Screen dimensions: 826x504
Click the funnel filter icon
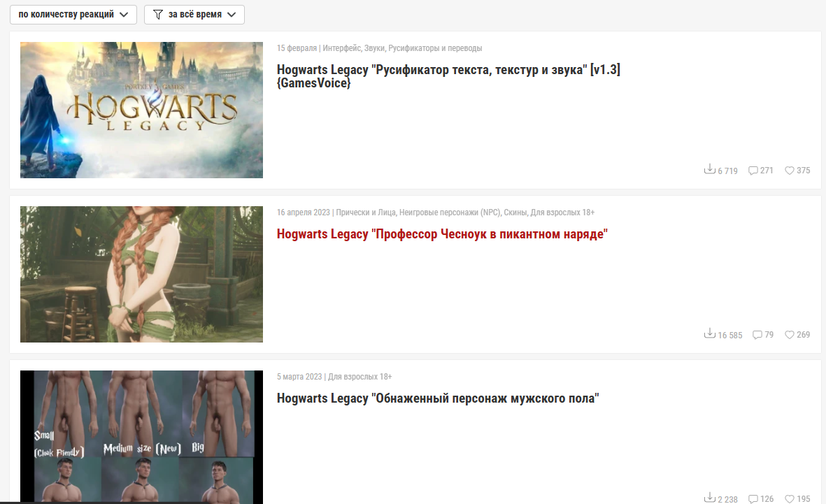[157, 15]
